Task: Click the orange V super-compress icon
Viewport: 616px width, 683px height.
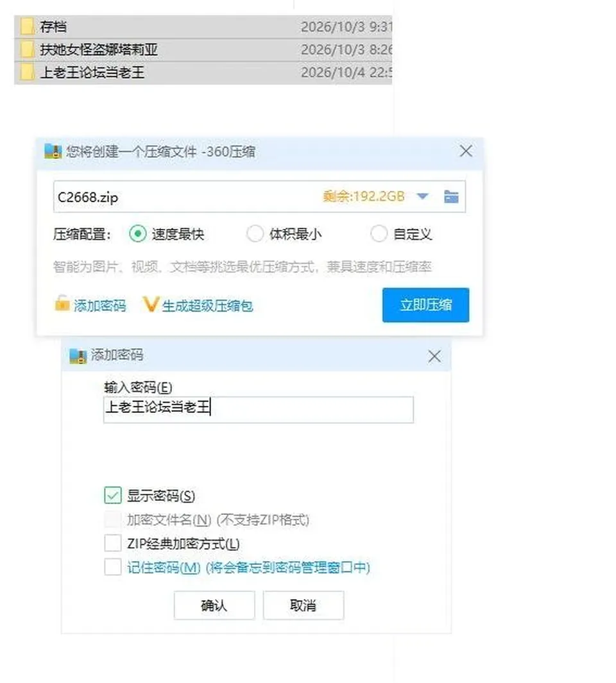Action: tap(150, 304)
